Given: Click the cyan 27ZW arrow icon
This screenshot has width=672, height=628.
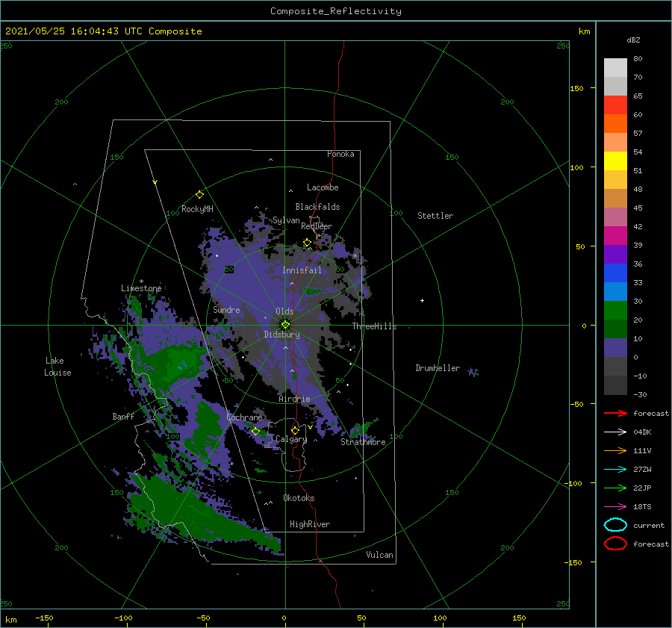Looking at the screenshot, I should click(x=615, y=470).
